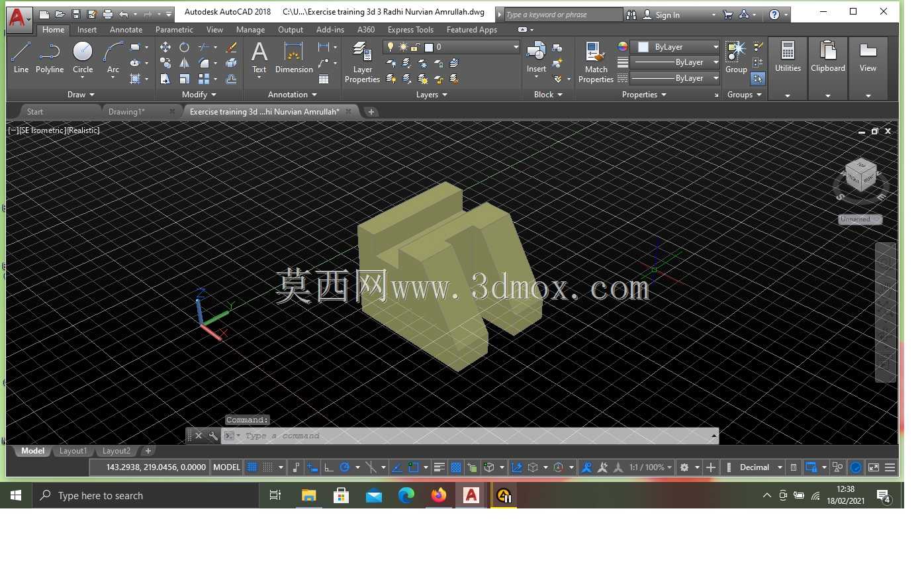The height and width of the screenshot is (574, 924).
Task: Click the Stretch tool icon
Action: click(x=165, y=79)
